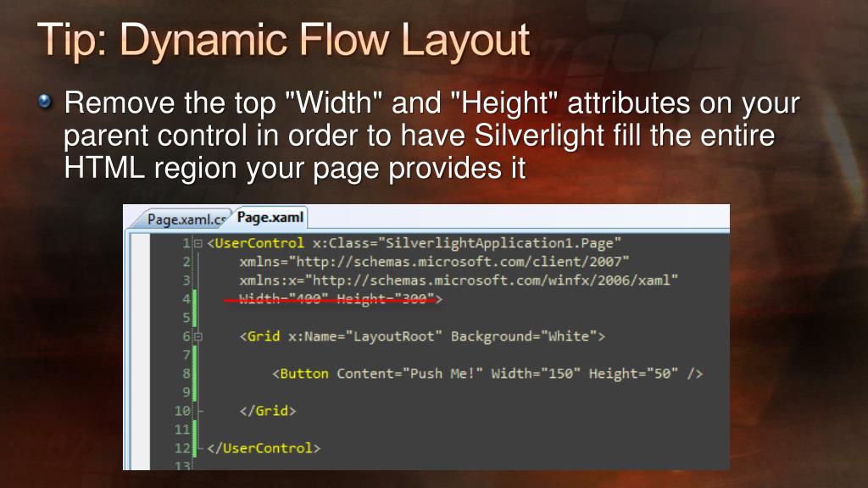This screenshot has height=488, width=868.
Task: Click x:Class="SilverlightApplication1.Page" attribute text
Action: [467, 243]
